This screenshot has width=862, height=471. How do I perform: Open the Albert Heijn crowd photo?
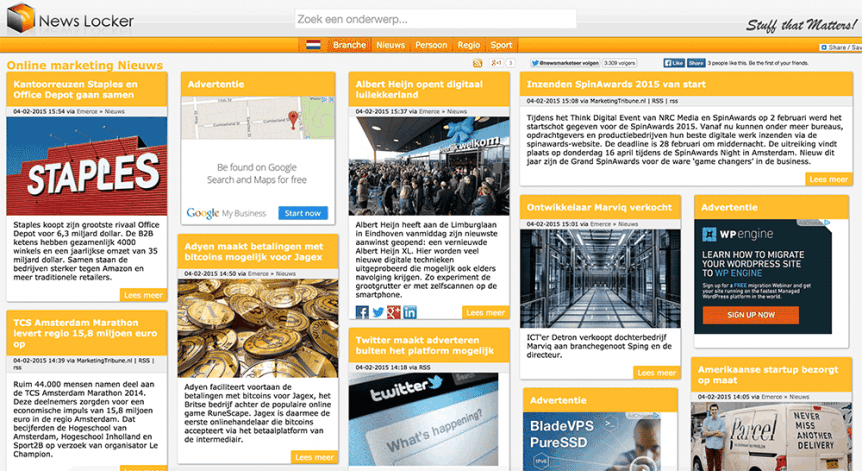click(x=429, y=165)
